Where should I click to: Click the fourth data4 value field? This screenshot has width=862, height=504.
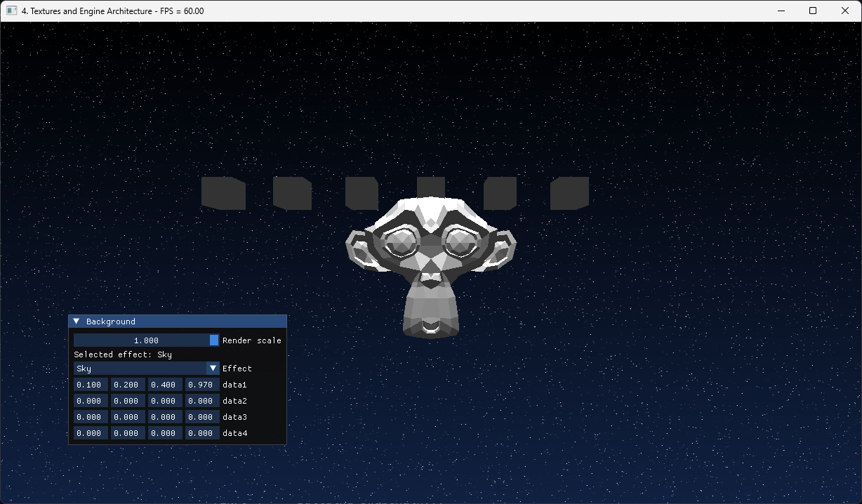click(x=203, y=433)
